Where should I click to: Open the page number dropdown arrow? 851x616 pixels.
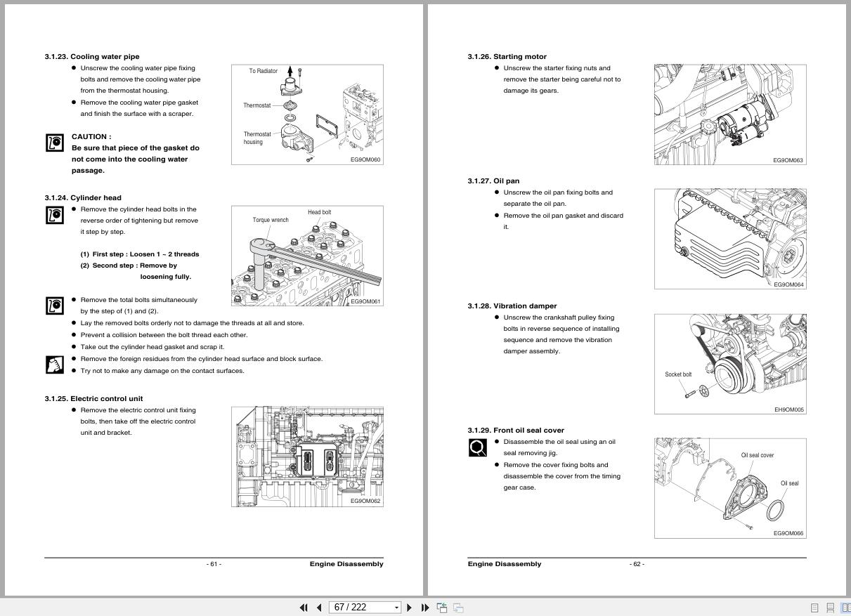point(397,608)
